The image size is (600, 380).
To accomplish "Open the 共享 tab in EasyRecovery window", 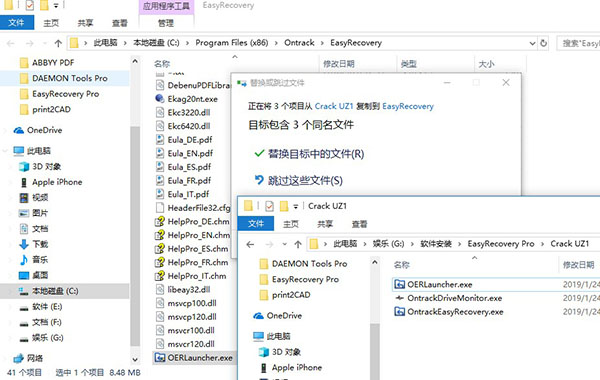I will (x=85, y=23).
